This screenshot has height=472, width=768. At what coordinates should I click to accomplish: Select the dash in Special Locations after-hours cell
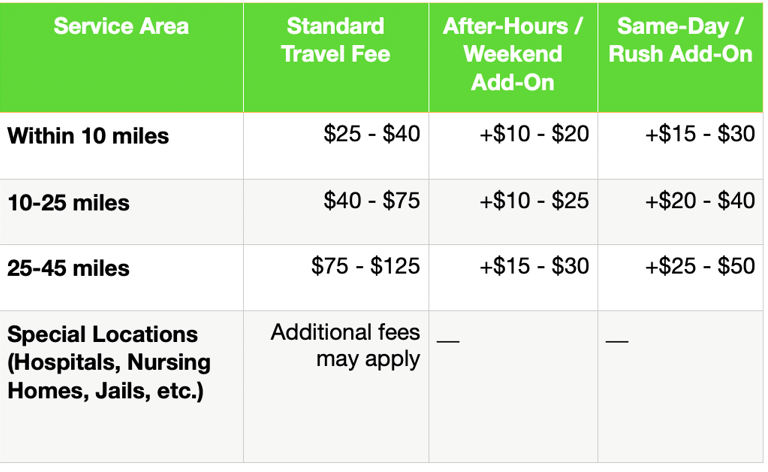[448, 341]
